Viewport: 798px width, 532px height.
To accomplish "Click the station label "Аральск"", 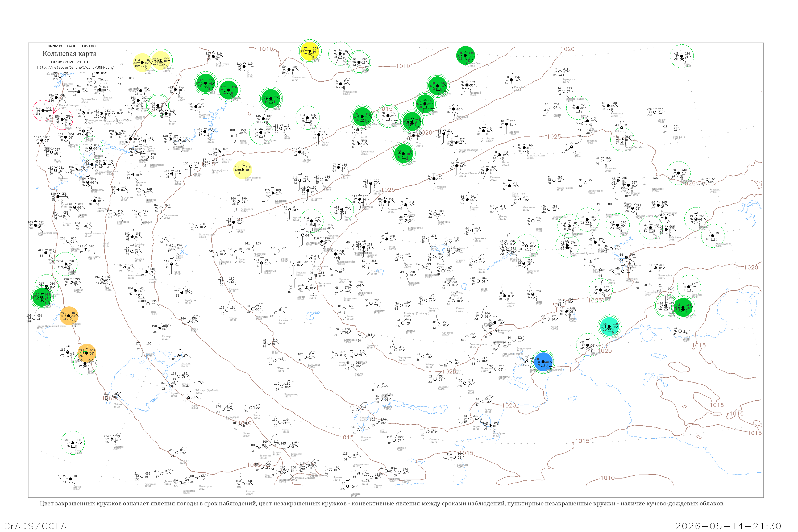I will coord(186,364).
